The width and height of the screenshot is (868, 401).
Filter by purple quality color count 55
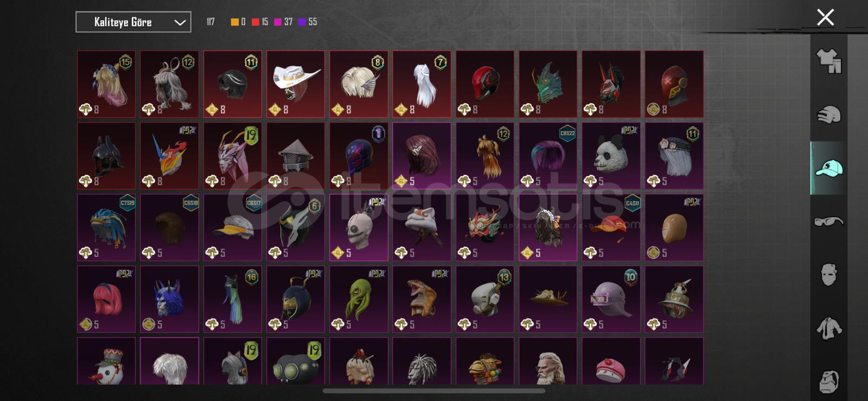(x=308, y=22)
